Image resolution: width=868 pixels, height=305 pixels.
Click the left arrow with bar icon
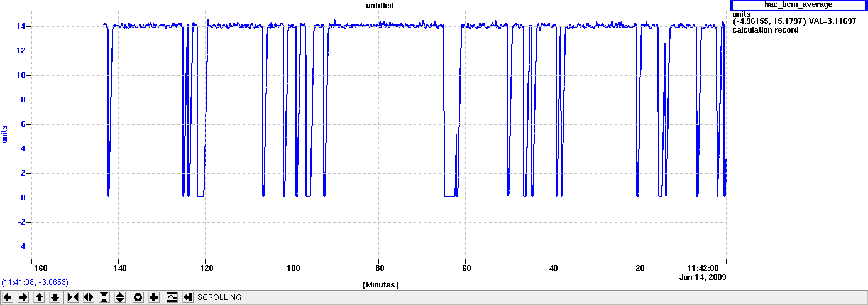click(x=188, y=297)
